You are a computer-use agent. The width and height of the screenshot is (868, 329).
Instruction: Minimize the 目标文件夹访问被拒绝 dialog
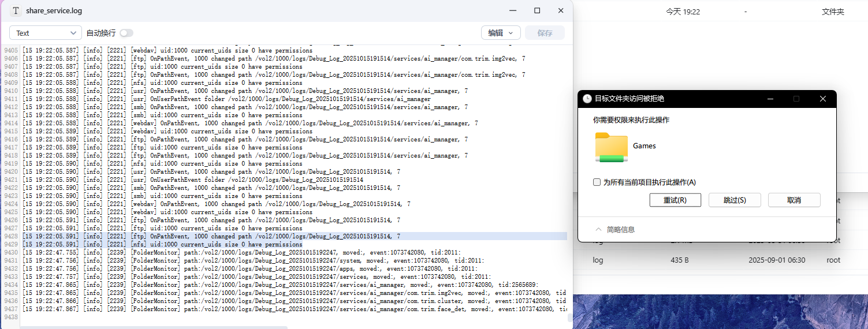click(770, 99)
